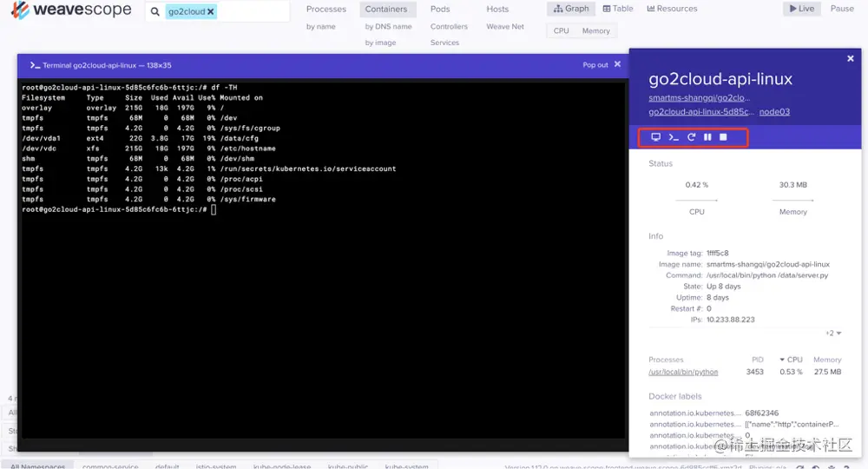
Task: Select the Memory metric button
Action: 595,31
